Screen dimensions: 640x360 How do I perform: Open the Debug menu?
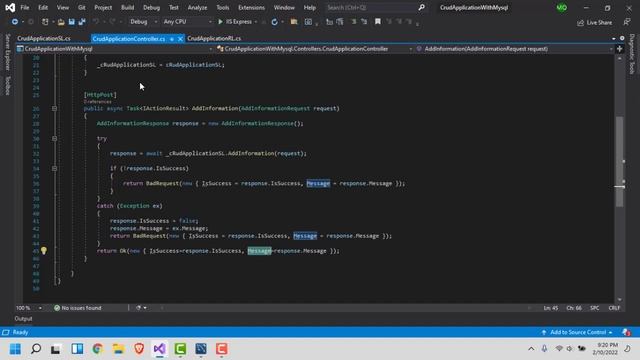(x=151, y=7)
